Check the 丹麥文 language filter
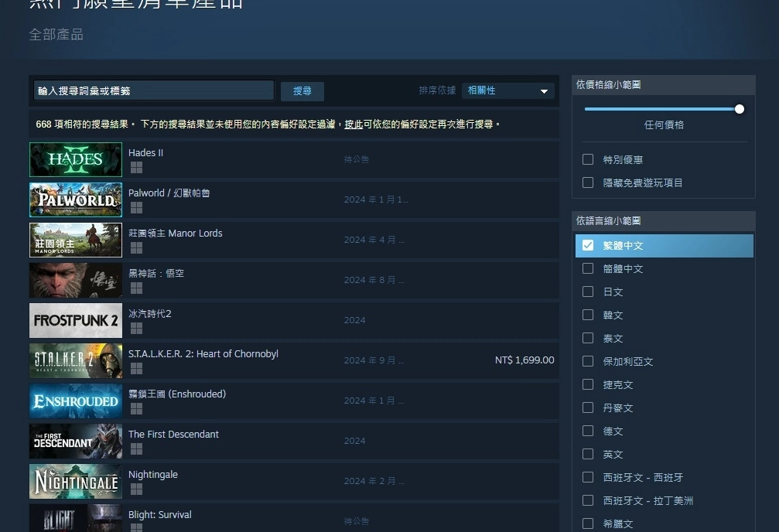 click(x=588, y=408)
